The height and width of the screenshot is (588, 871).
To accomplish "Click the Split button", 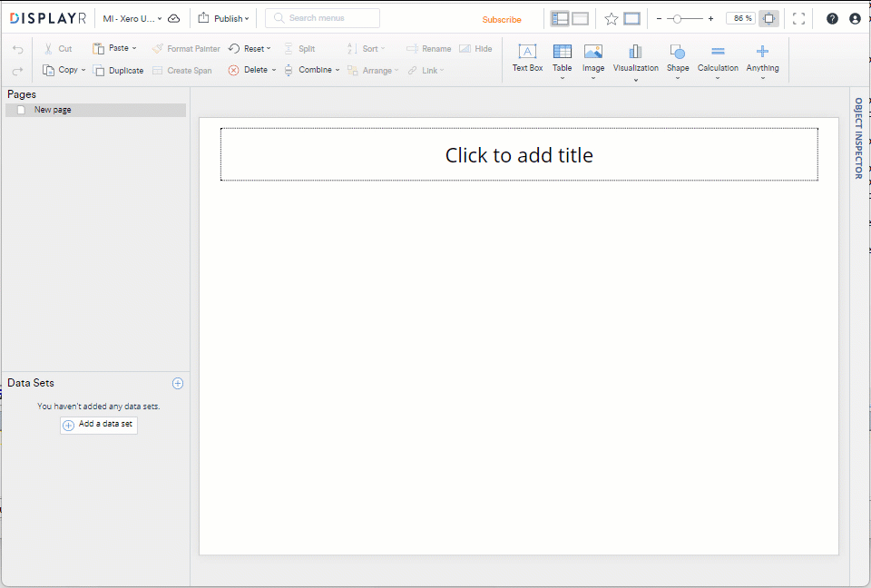I will tap(299, 49).
